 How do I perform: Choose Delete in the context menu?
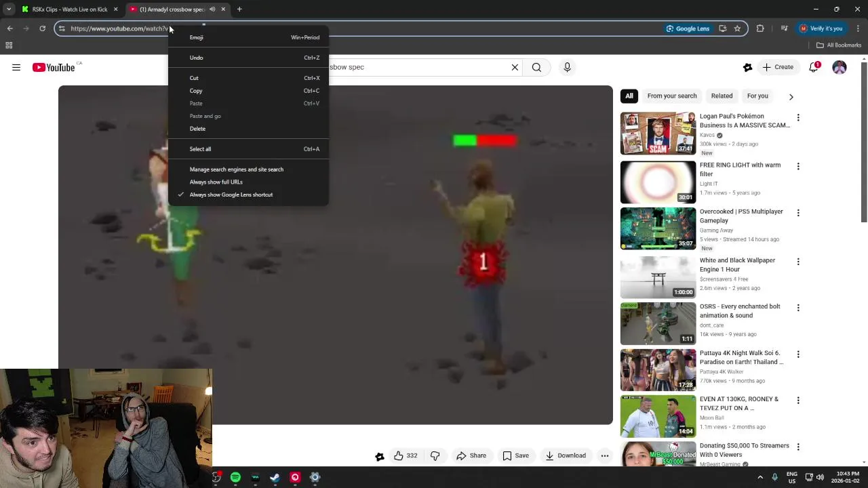pyautogui.click(x=248, y=129)
